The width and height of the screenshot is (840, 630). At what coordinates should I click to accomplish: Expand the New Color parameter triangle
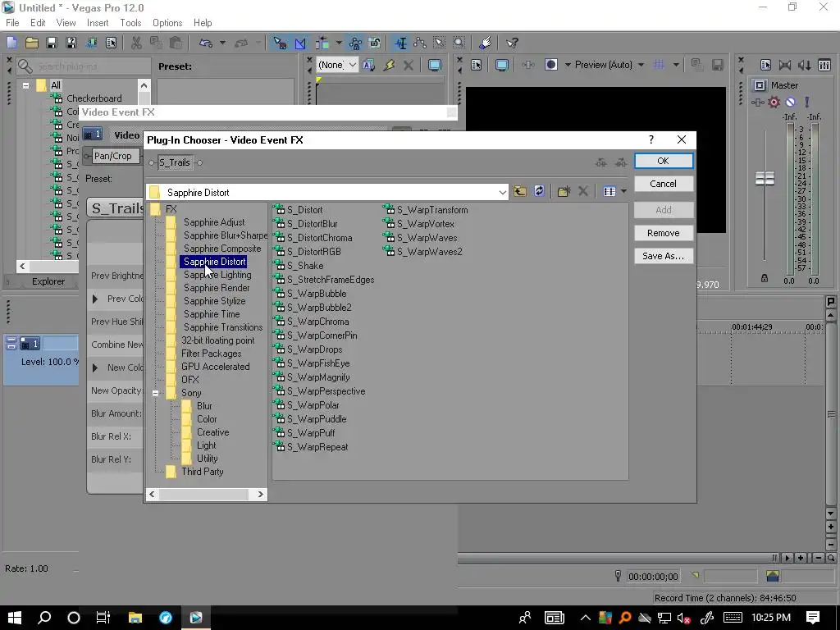point(95,367)
